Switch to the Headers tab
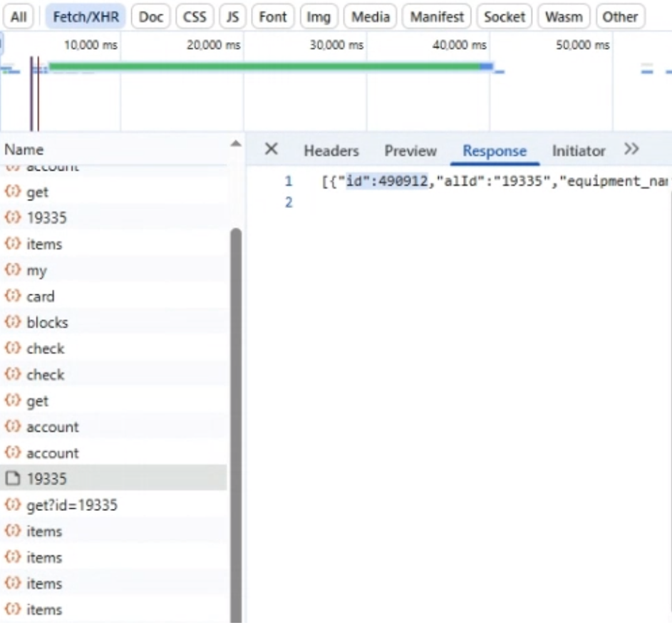Viewport: 672px width, 625px height. tap(331, 151)
